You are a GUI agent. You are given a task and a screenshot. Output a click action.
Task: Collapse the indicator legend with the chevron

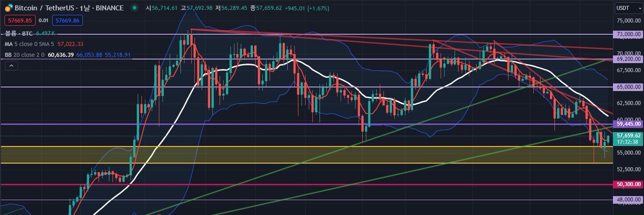coord(12,66)
